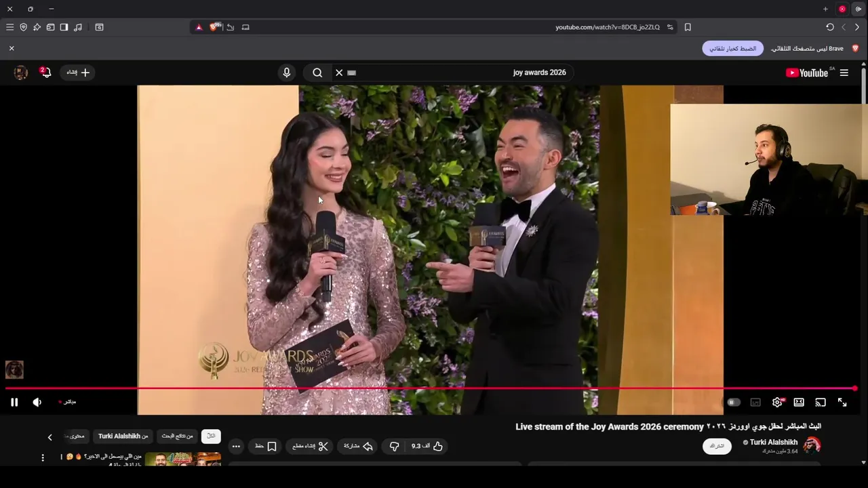Viewport: 868px width, 488px height.
Task: Click the live indicator badge in player
Action: (x=67, y=402)
